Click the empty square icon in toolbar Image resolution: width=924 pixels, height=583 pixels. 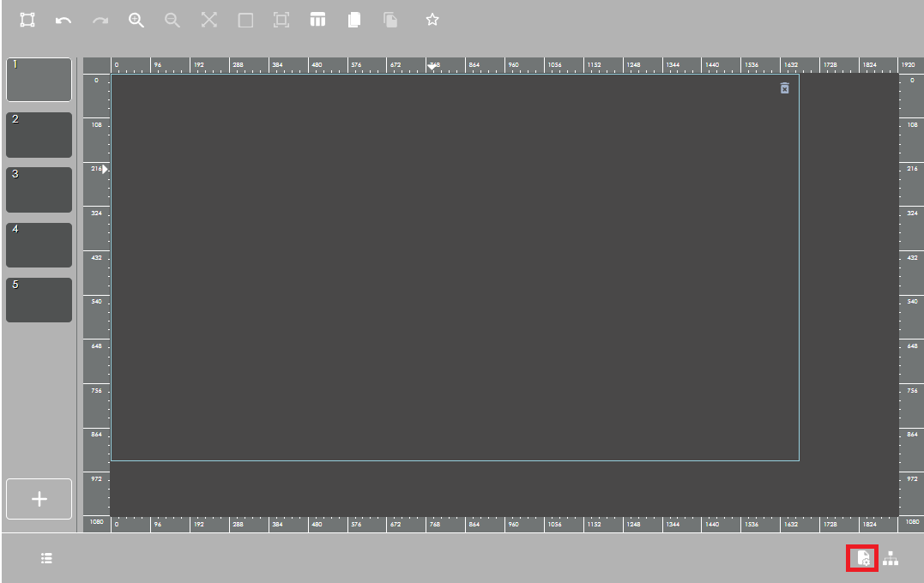click(x=245, y=20)
